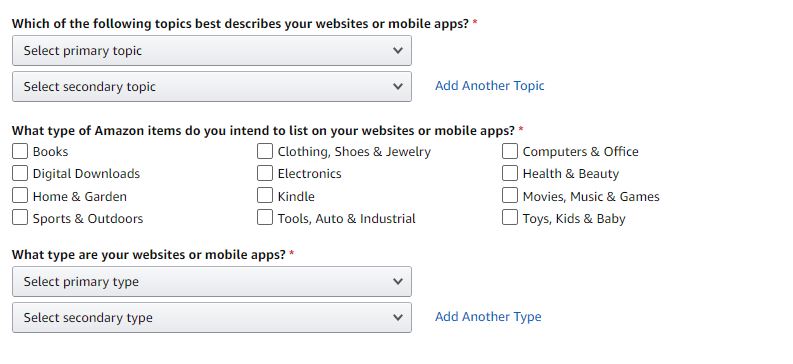Check the Tools, Auto & Industrial box
Viewport: 793px width, 364px height.
(265, 218)
